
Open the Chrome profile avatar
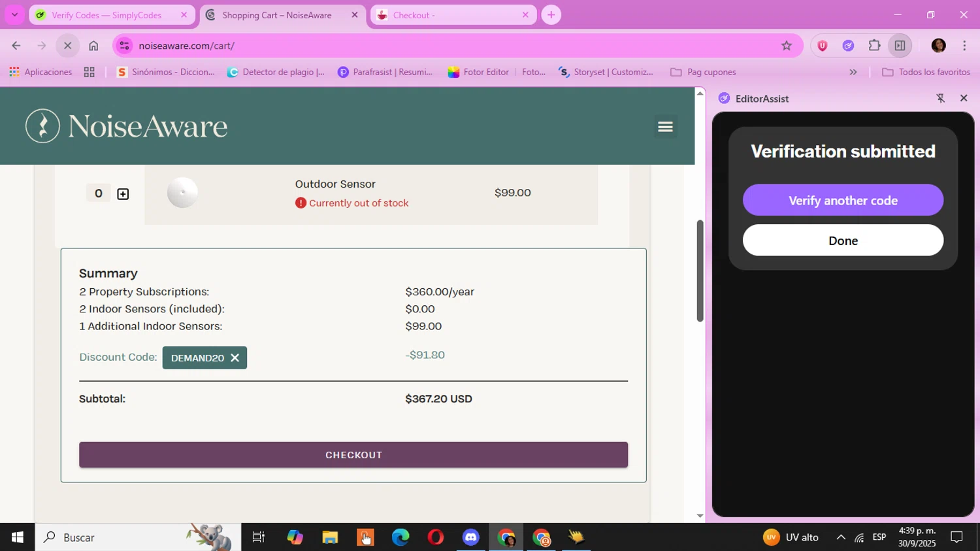point(939,46)
